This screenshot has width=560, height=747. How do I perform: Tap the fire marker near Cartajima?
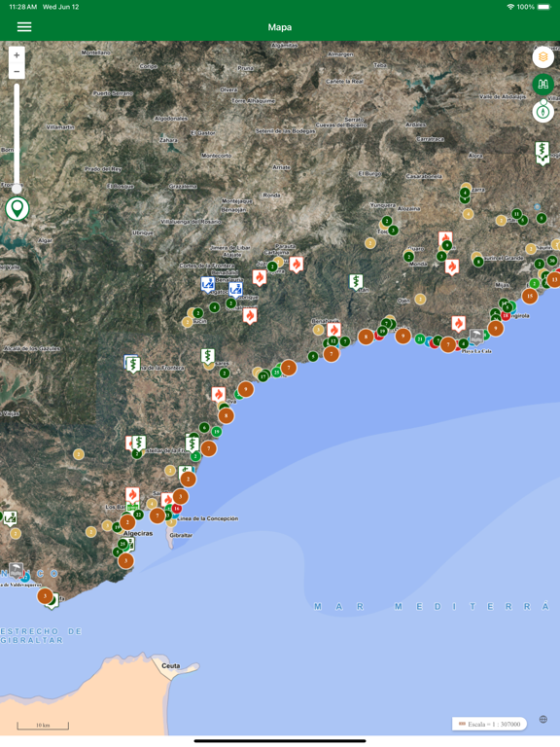coord(297,265)
